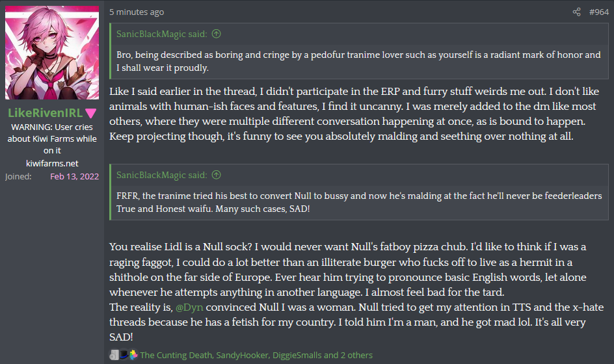Click the arrow icon in second quote header
This screenshot has width=614, height=364.
pos(217,174)
